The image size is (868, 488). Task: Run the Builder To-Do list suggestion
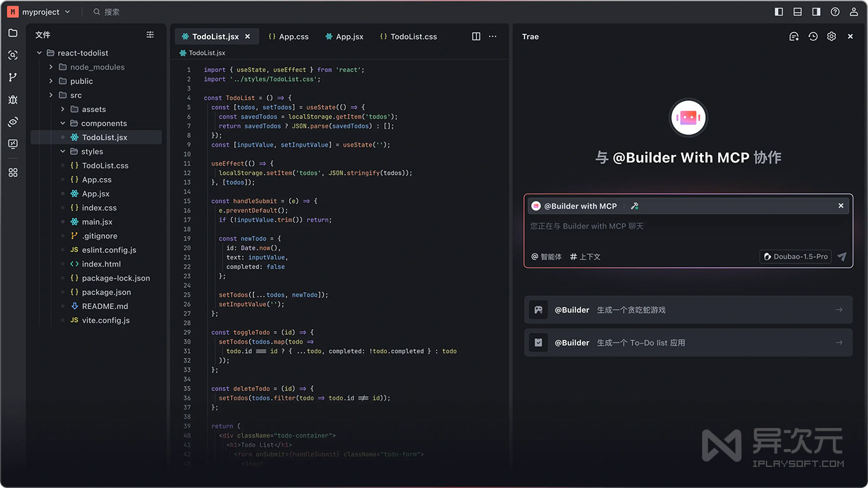coord(688,342)
